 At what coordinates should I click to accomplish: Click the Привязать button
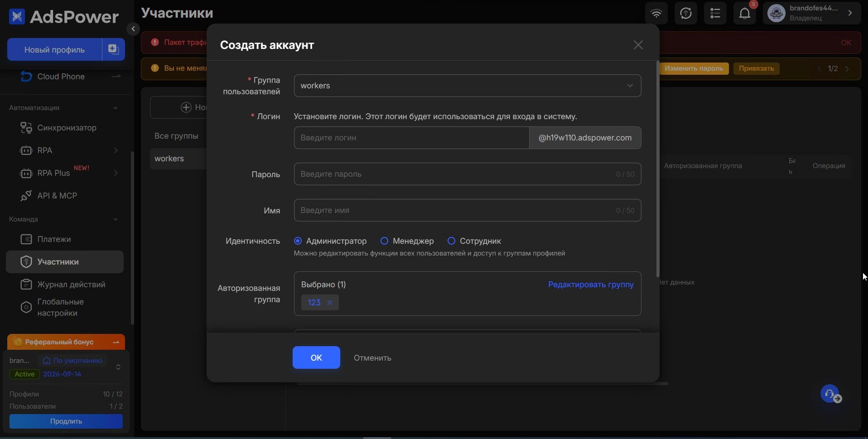click(756, 69)
